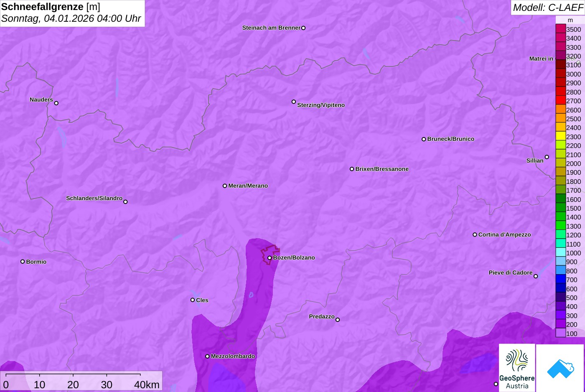Image resolution: width=585 pixels, height=392 pixels.
Task: Click the 2800 m red legend swatch
Action: 560,92
